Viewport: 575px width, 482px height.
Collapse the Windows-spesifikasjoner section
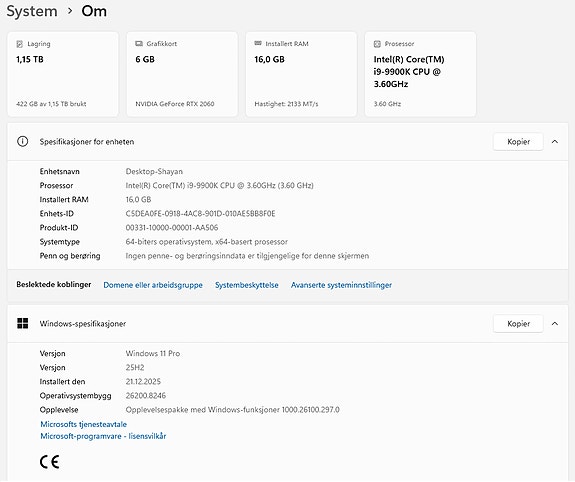[x=555, y=324]
